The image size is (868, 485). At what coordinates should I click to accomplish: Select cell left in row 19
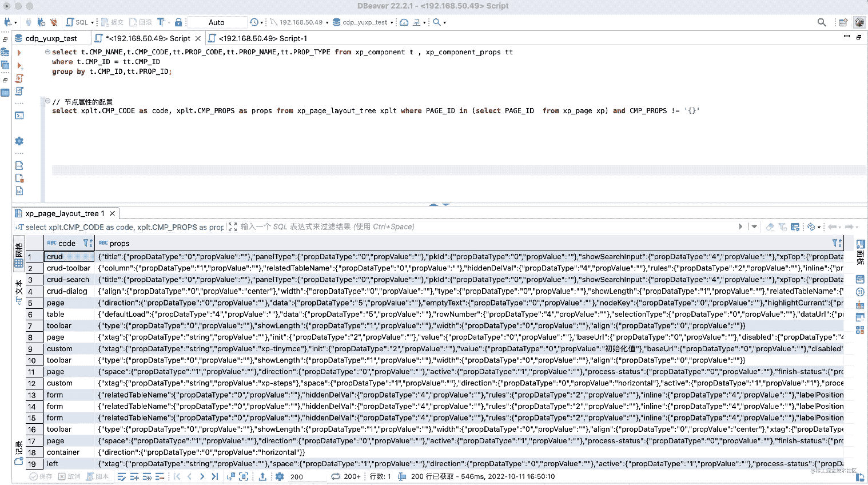tap(69, 463)
